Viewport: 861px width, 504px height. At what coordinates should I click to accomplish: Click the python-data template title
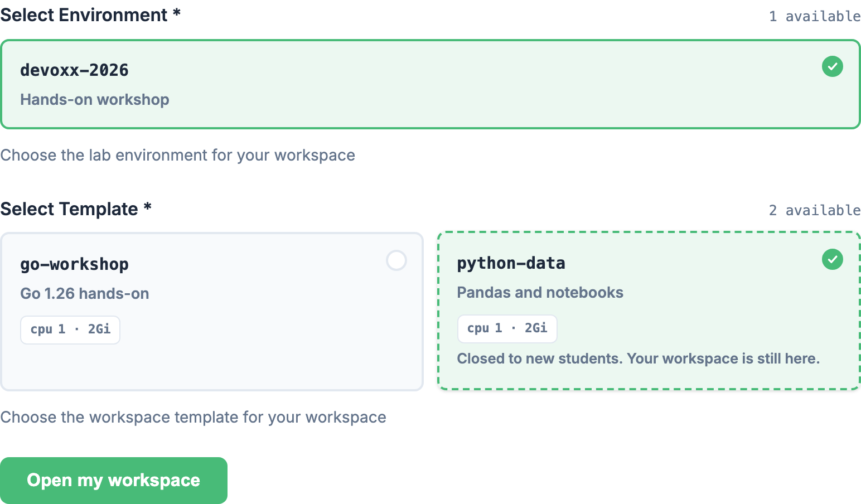point(511,263)
